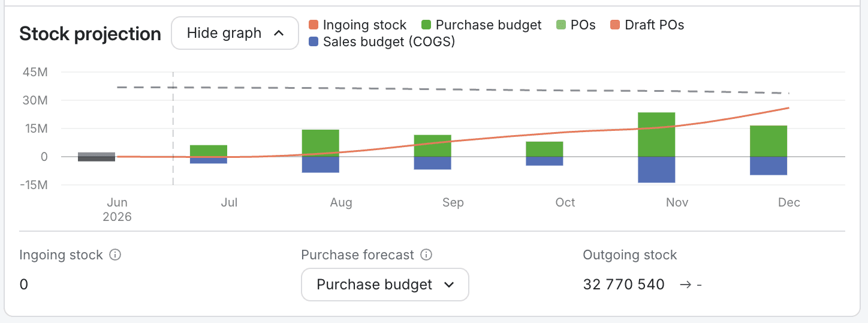This screenshot has height=323, width=868.
Task: Toggle POs legend entry
Action: (576, 25)
